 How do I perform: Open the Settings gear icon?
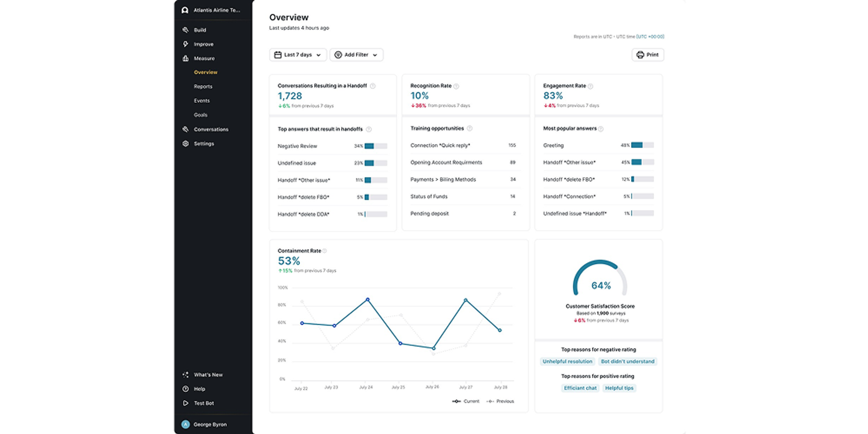pos(185,143)
